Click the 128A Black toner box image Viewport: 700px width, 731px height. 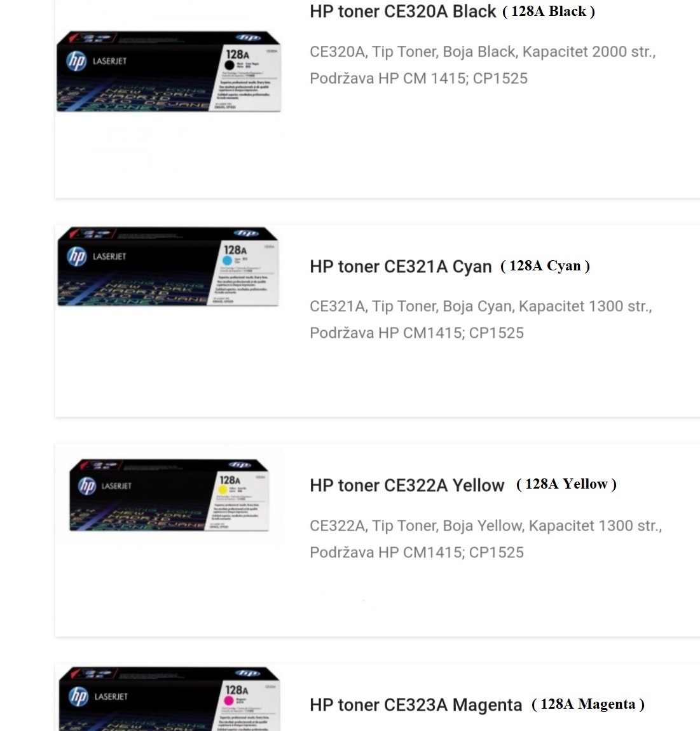[168, 71]
